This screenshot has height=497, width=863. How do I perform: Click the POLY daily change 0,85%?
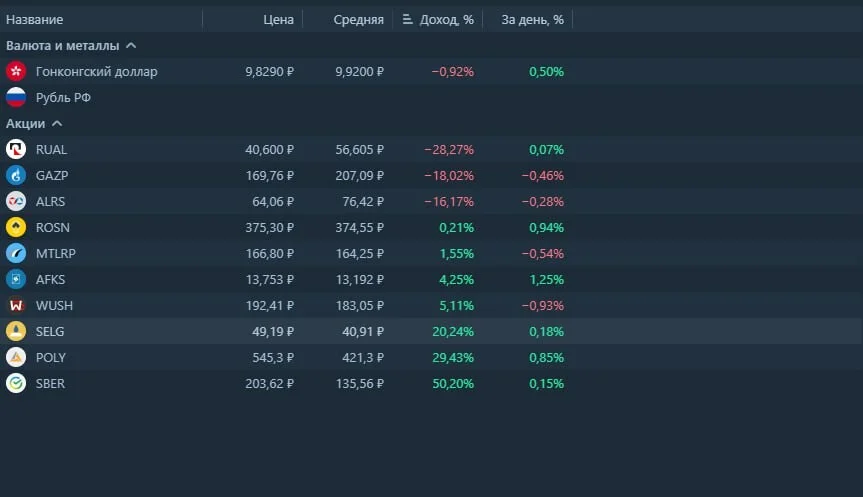[547, 358]
